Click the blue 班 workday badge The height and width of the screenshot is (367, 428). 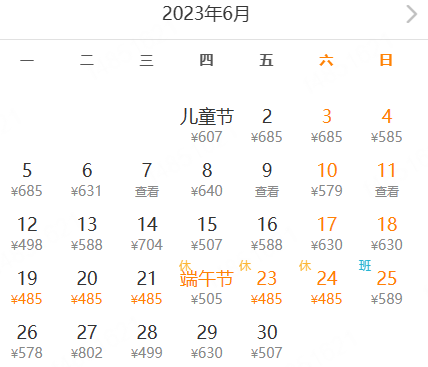(365, 266)
